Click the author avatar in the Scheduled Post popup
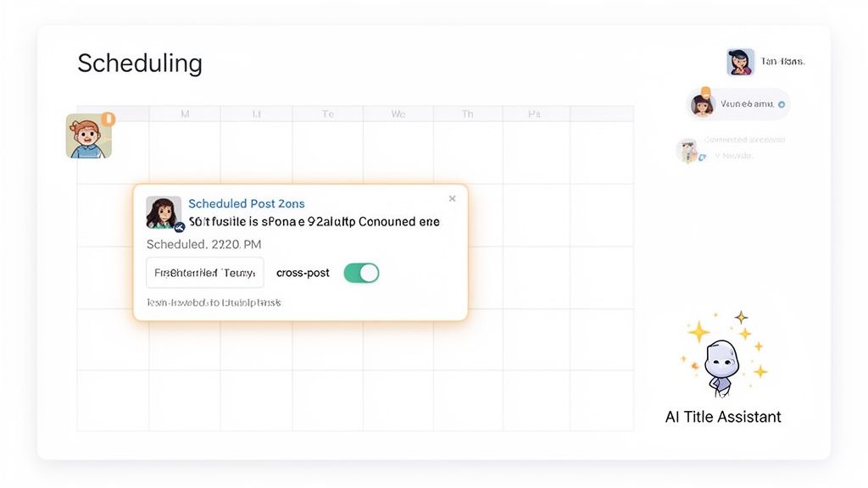 pyautogui.click(x=164, y=213)
